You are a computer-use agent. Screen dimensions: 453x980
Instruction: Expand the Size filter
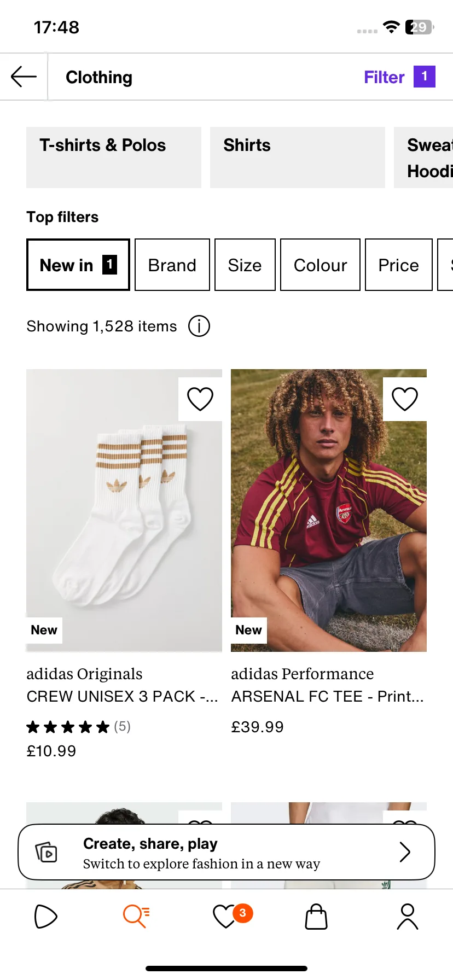click(245, 265)
